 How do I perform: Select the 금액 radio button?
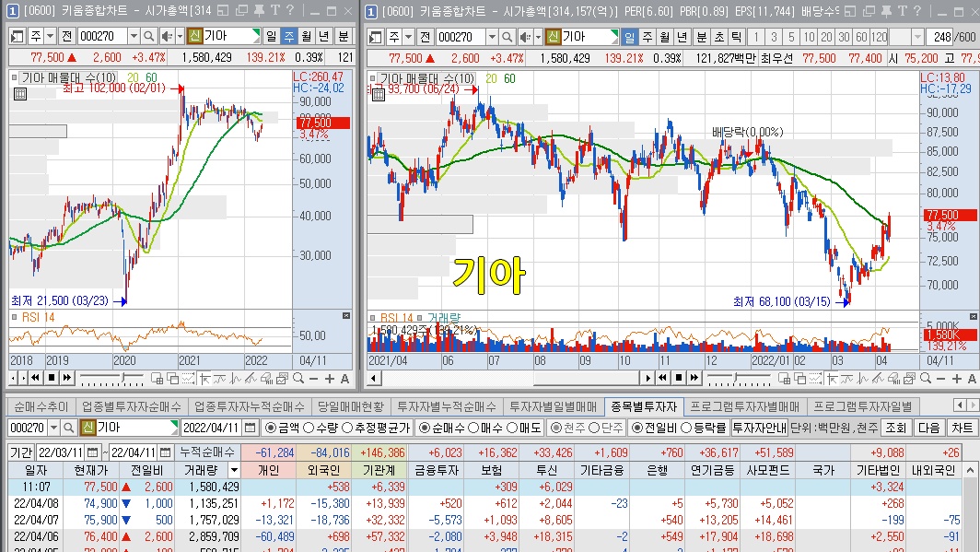click(x=270, y=428)
